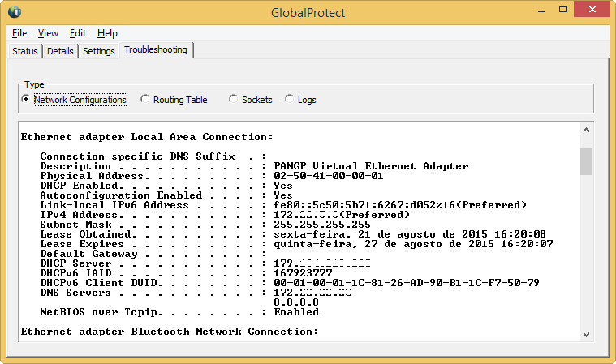
Task: Open the File menu
Action: click(x=19, y=33)
